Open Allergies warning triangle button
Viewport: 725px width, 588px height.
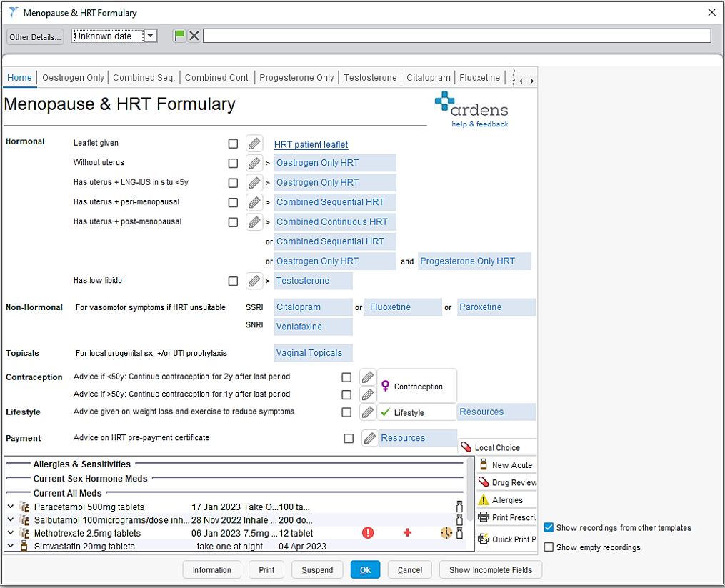click(x=506, y=500)
